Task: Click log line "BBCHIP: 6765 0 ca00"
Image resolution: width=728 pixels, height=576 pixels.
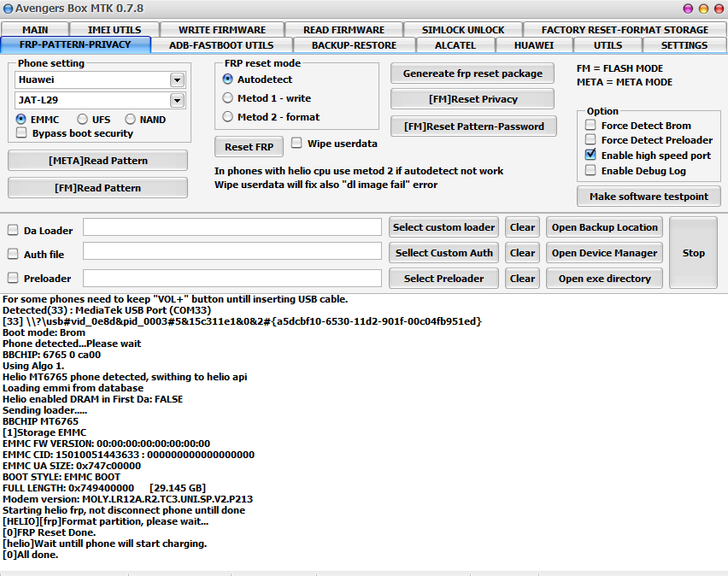Action: 51,355
